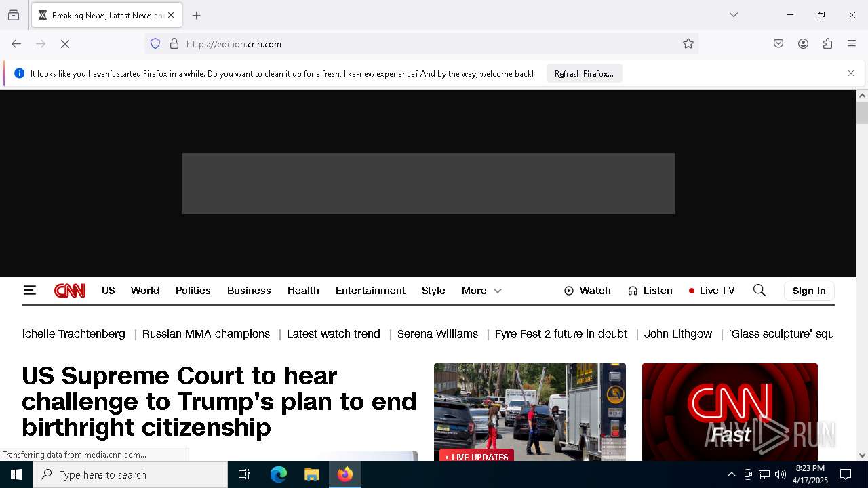
Task: Open the Firefox View icon
Action: (x=14, y=15)
